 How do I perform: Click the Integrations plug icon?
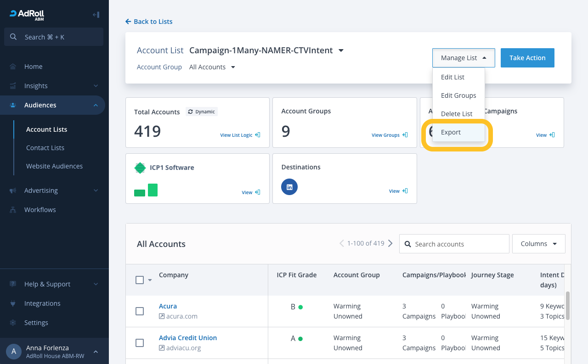(x=13, y=303)
